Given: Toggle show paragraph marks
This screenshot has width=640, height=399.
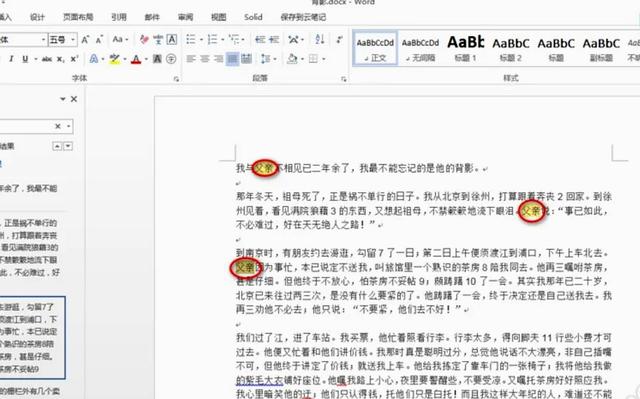Looking at the screenshot, I should click(x=339, y=40).
